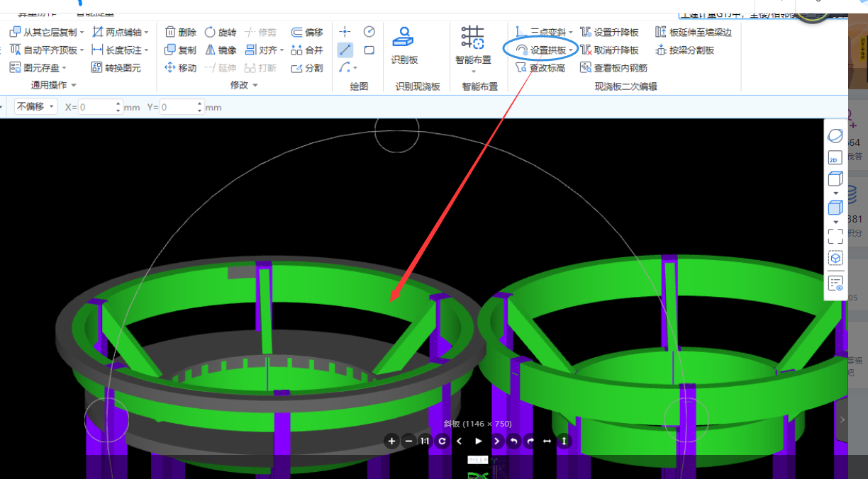This screenshot has width=868, height=479.
Task: Reset image viewer to 1:1 scale
Action: (425, 441)
